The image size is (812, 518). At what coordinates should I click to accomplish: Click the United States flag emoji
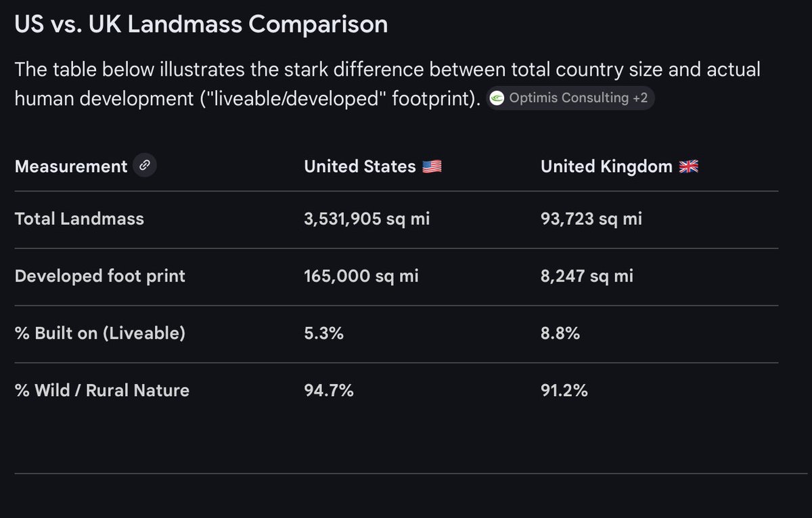tap(432, 167)
